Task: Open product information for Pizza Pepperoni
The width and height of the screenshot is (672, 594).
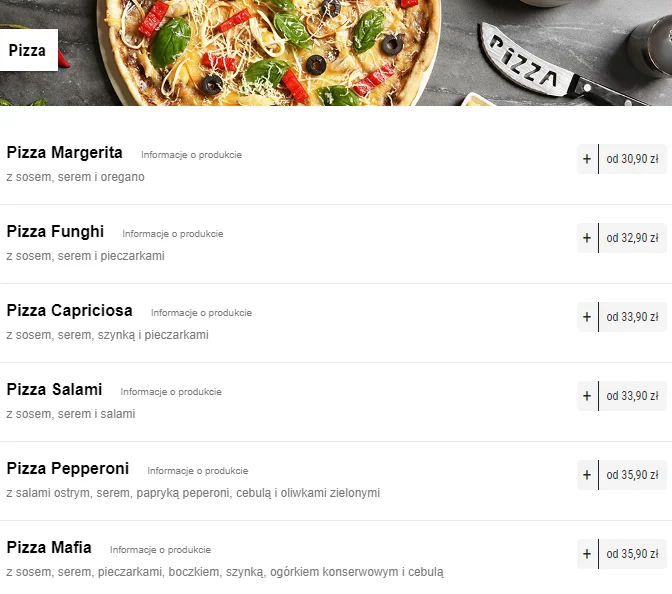Action: (198, 471)
